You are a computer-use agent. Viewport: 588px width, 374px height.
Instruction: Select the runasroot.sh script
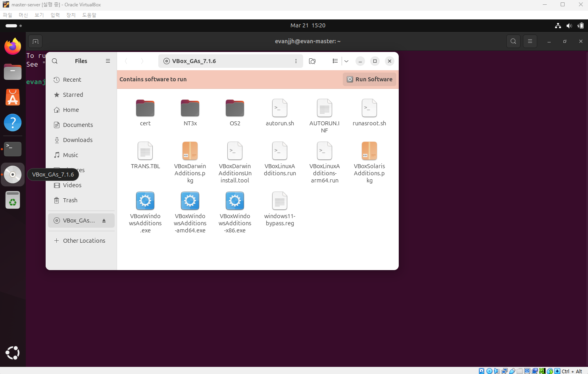(369, 113)
